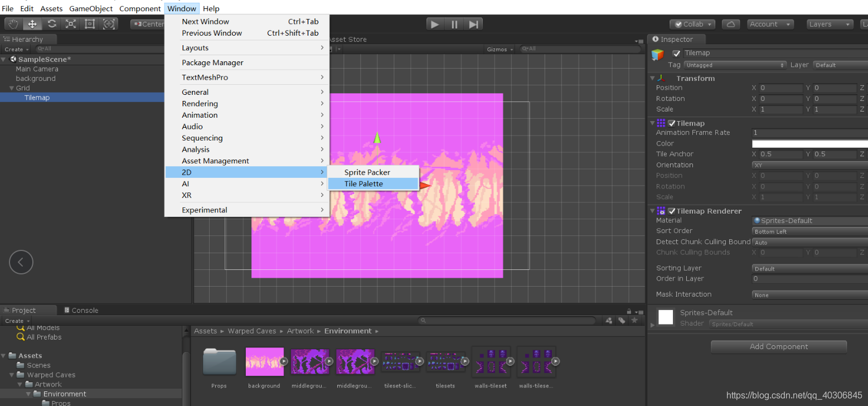Select the combined Transform tool
Screen dimensions: 868x406
[109, 24]
